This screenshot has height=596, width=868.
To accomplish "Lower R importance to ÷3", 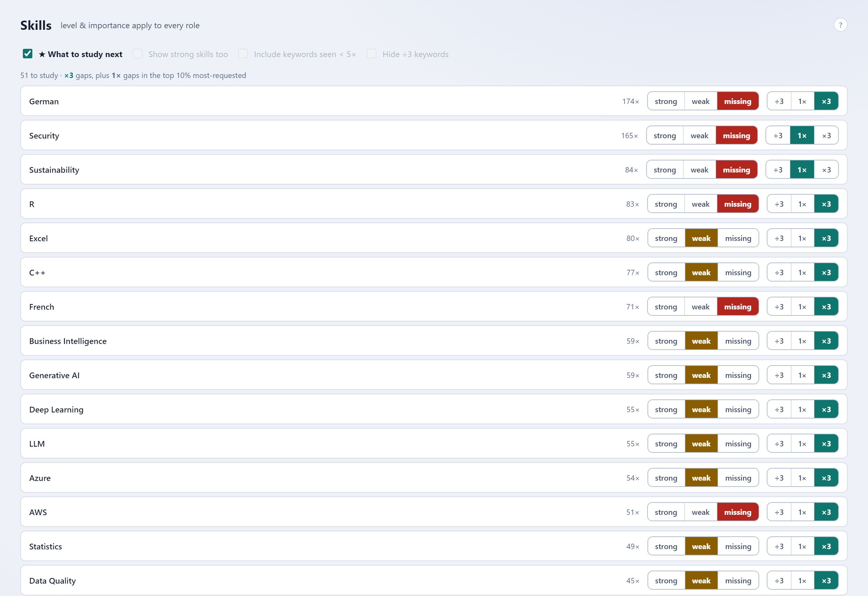I will click(779, 204).
